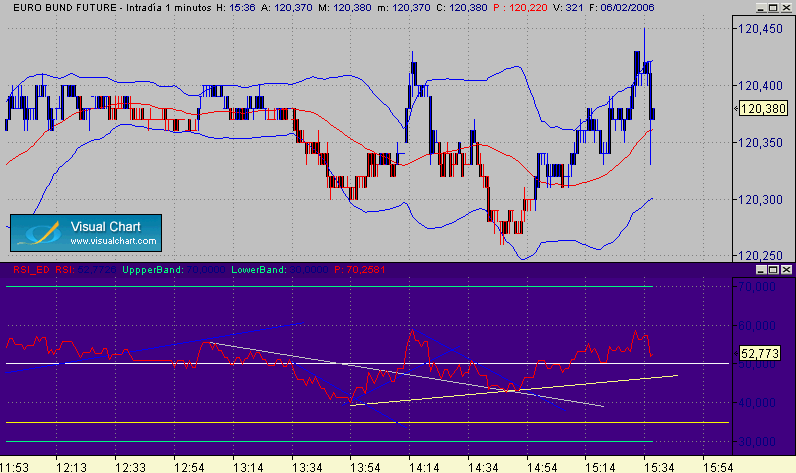Select the 'LowerBand: 30,0000' readout
Image resolution: width=796 pixels, height=473 pixels.
coord(280,269)
